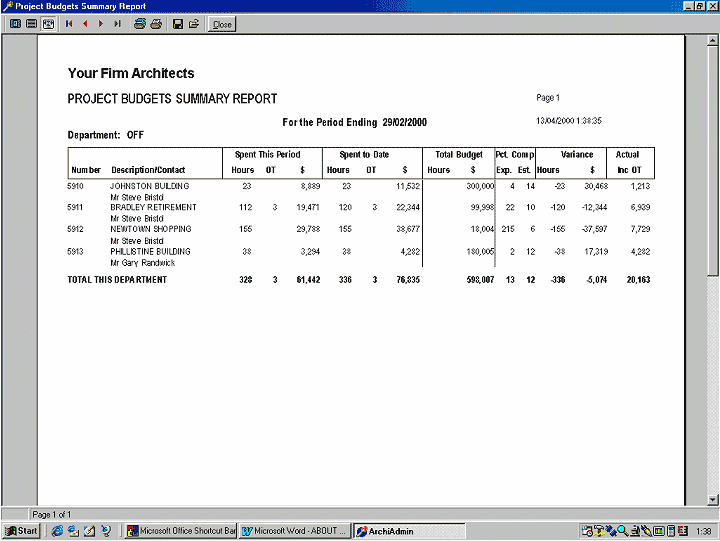Click the system clock showing 1:38

coord(703,531)
